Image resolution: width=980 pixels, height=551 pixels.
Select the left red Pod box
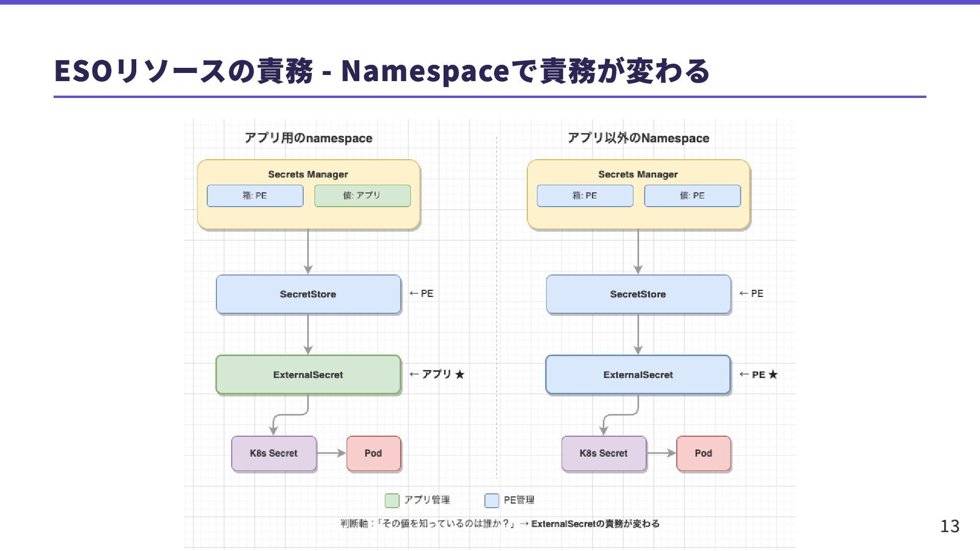tap(373, 454)
